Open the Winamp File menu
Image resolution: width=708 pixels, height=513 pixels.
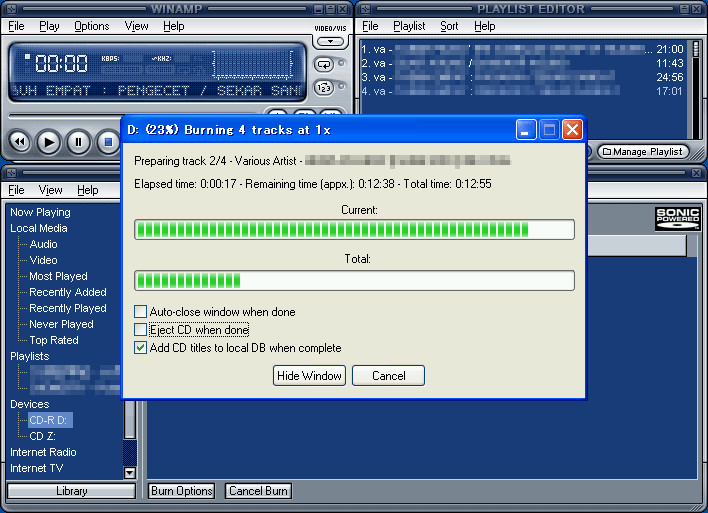pos(16,26)
